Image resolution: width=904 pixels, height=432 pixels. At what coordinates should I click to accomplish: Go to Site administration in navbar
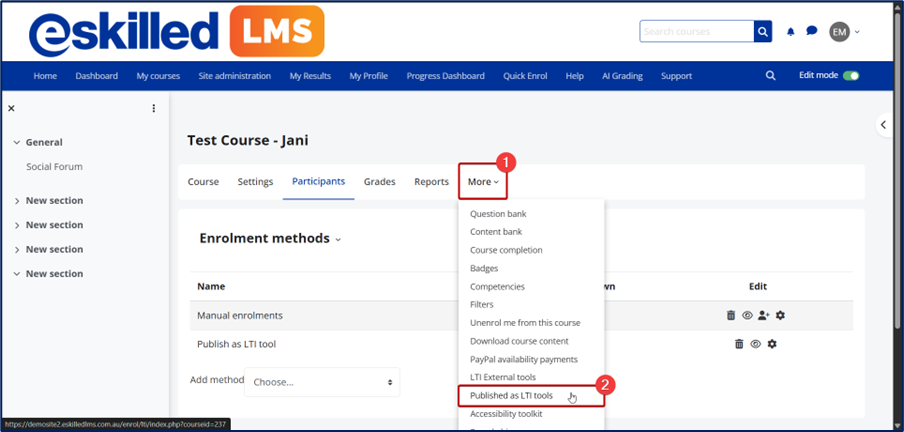234,76
